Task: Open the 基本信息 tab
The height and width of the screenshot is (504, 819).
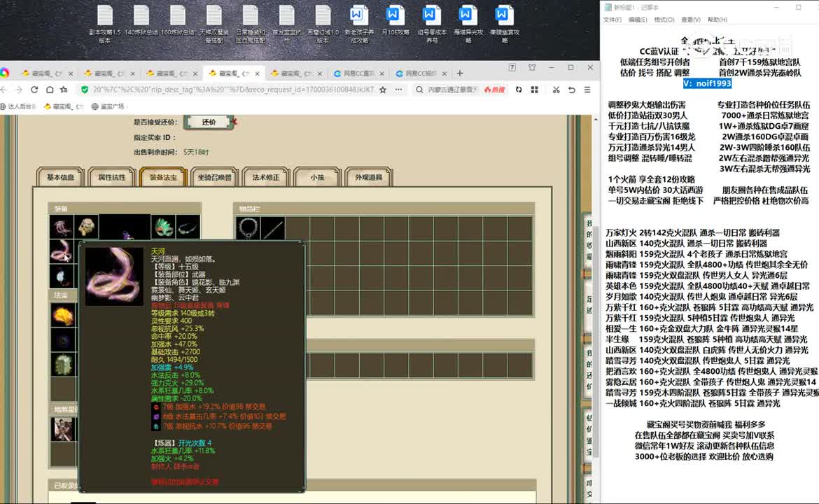Action: click(61, 177)
